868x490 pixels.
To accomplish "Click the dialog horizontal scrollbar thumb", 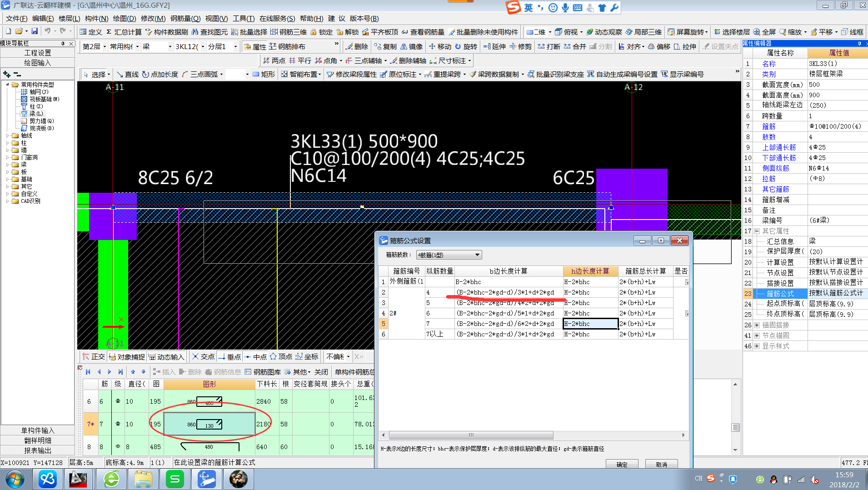I will point(471,435).
